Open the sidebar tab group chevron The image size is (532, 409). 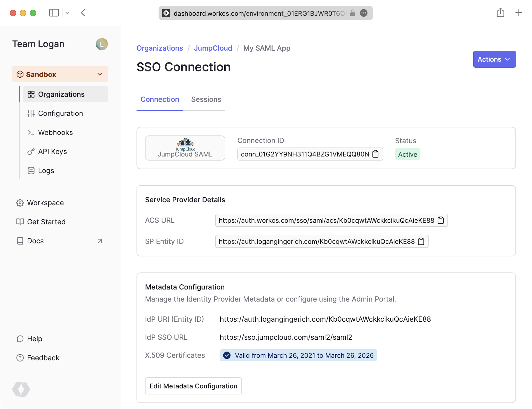point(67,13)
